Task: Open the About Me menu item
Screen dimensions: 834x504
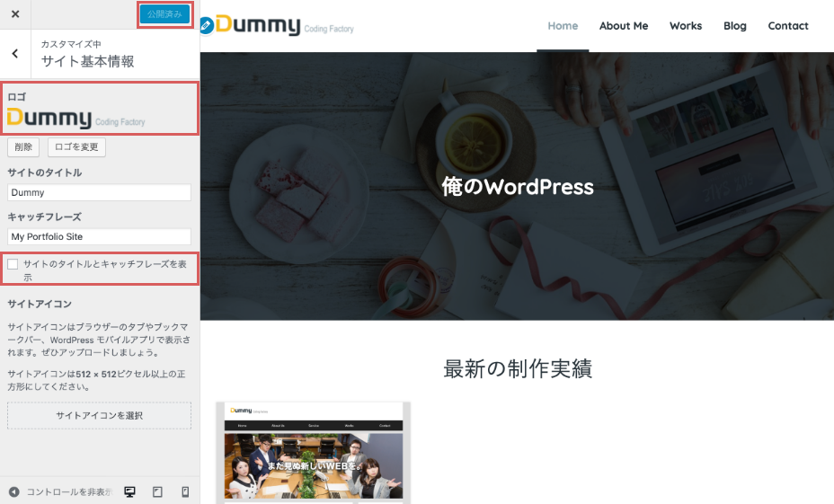Action: [x=623, y=26]
